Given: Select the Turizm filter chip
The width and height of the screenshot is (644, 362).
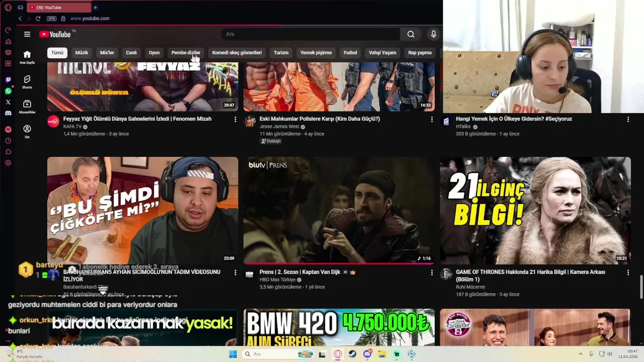Looking at the screenshot, I should coord(281,53).
